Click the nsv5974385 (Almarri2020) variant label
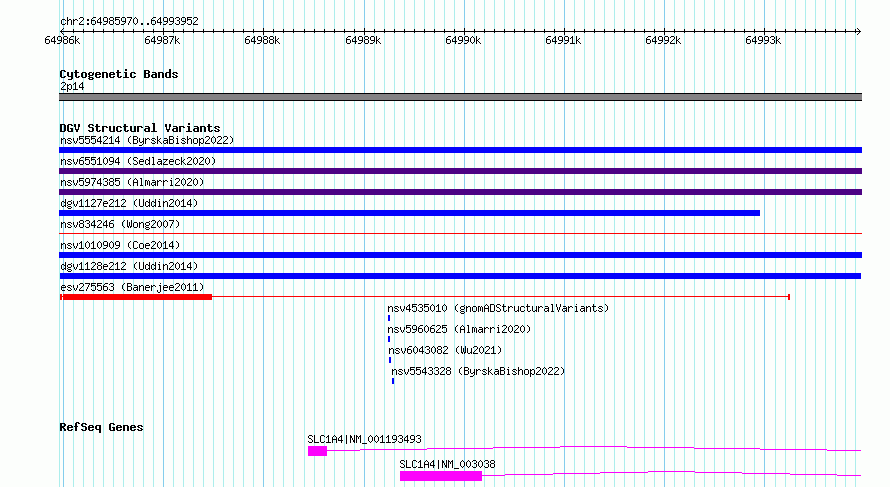Viewport: 890px width, 487px height. coord(132,182)
